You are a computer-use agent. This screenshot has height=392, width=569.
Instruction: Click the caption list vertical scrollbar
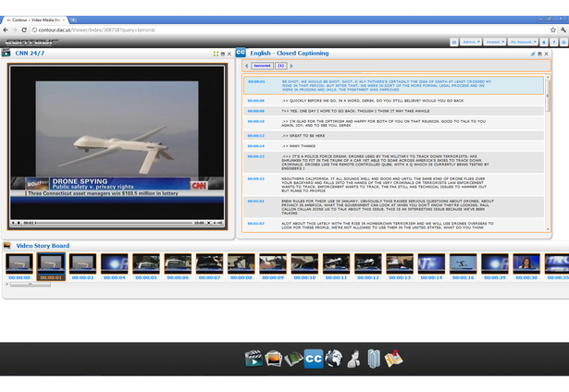548,96
